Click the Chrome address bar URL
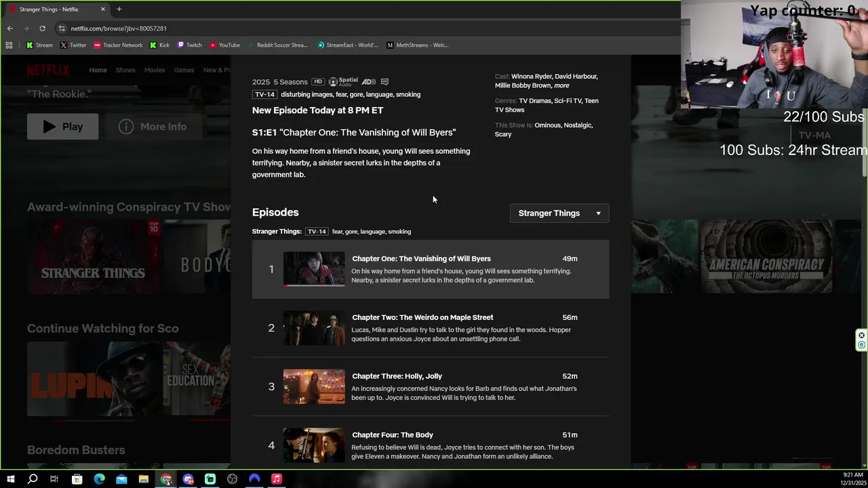The width and height of the screenshot is (868, 488). [x=119, y=28]
